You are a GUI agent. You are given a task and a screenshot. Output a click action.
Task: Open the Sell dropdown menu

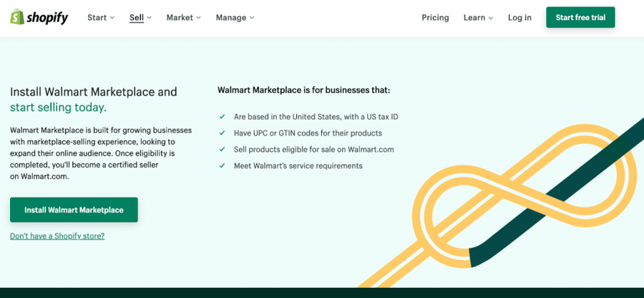[x=140, y=17]
